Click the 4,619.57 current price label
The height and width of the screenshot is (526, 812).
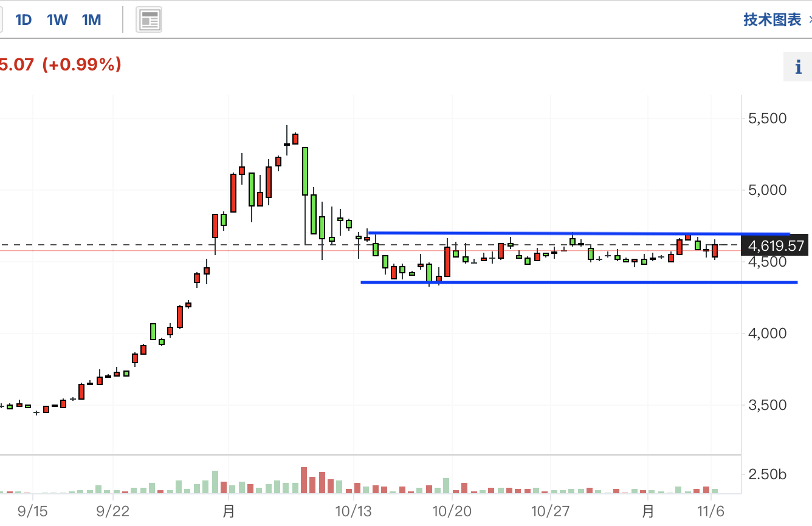coord(776,246)
